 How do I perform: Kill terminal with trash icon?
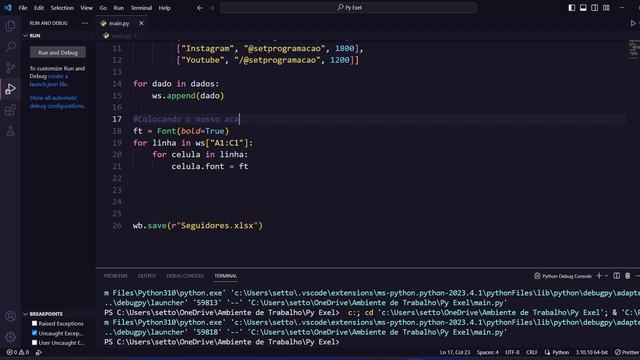click(x=627, y=276)
